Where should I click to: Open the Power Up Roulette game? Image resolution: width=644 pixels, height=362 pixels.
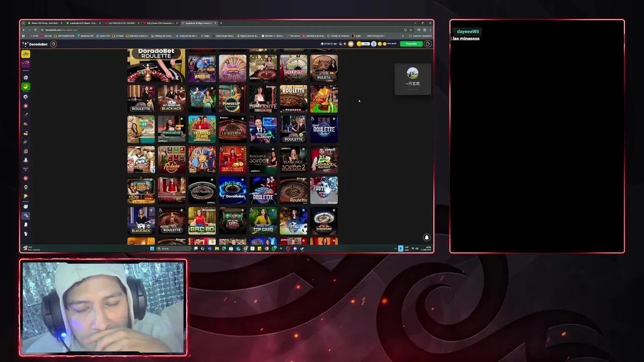coord(232,99)
